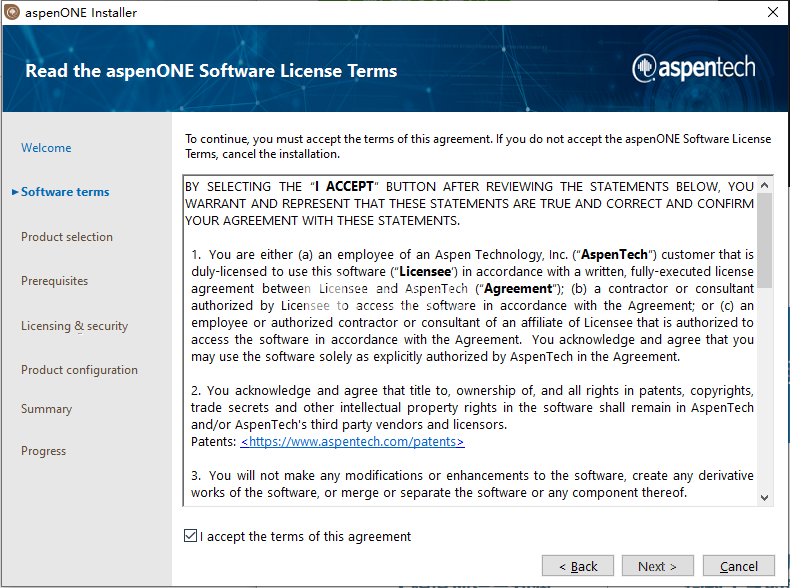
Task: Click the arrow marker beside Software terms
Action: [15, 192]
